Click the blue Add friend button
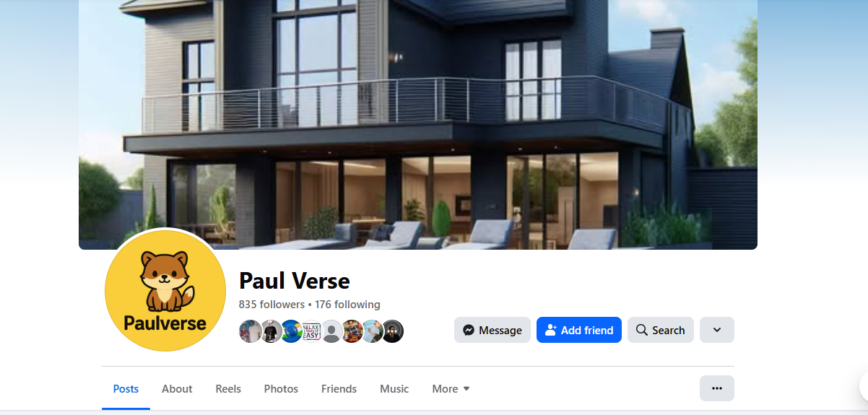Viewport: 868px width, 415px height. (x=579, y=330)
